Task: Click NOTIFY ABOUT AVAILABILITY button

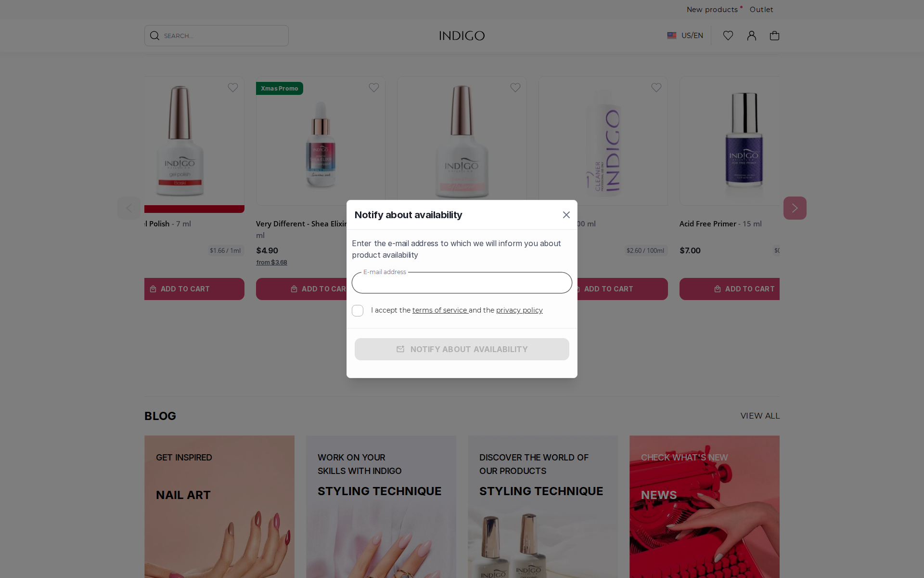Action: pos(462,349)
